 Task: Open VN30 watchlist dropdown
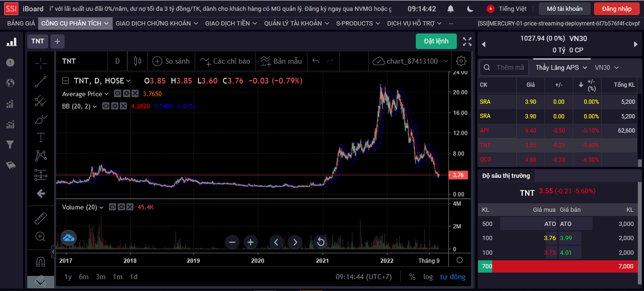click(607, 67)
